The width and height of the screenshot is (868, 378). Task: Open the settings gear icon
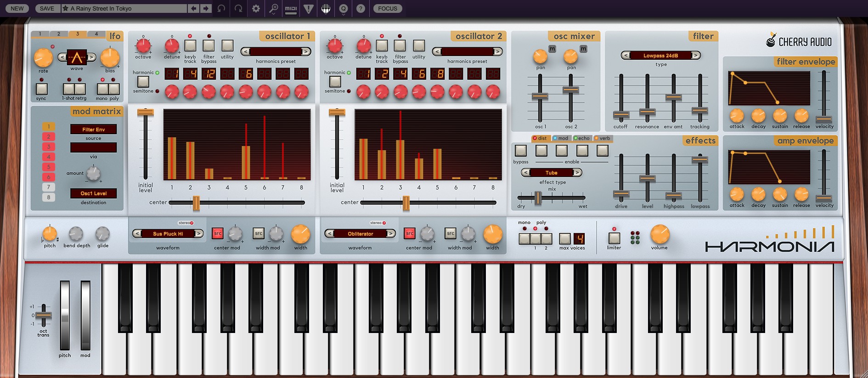256,8
